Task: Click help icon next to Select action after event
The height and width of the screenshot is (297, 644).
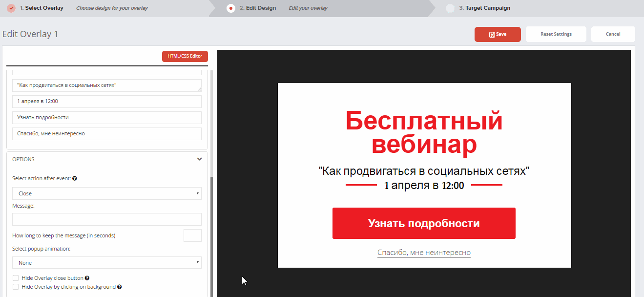Action: click(x=75, y=178)
